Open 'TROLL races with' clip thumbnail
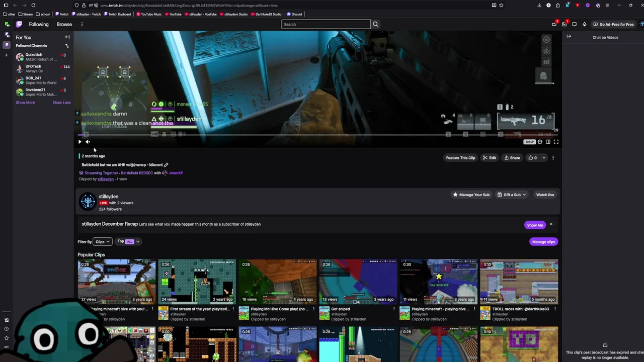Image resolution: width=644 pixels, height=362 pixels. pyautogui.click(x=519, y=281)
